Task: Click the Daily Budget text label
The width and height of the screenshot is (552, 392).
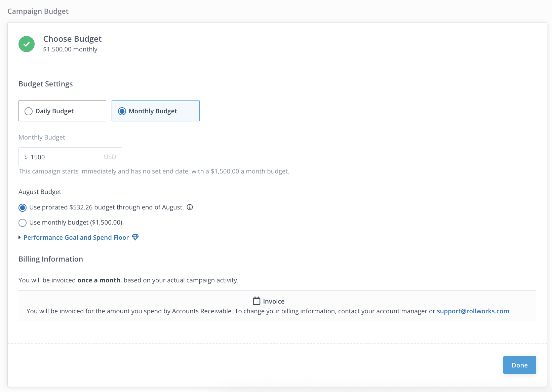Action: 54,111
